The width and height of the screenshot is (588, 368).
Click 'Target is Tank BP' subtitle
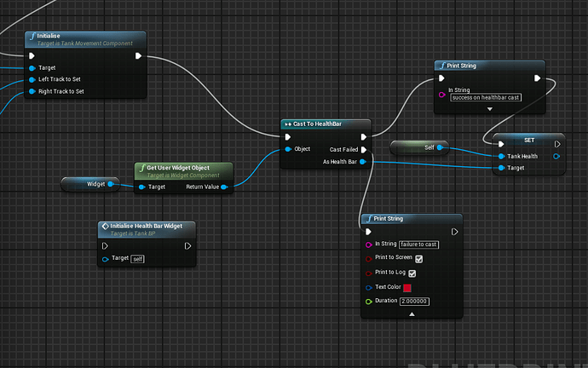click(x=133, y=233)
